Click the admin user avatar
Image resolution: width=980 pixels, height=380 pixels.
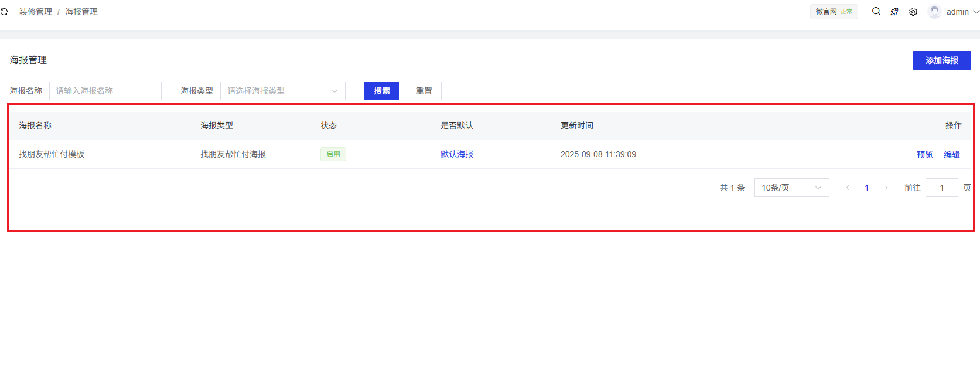(934, 12)
